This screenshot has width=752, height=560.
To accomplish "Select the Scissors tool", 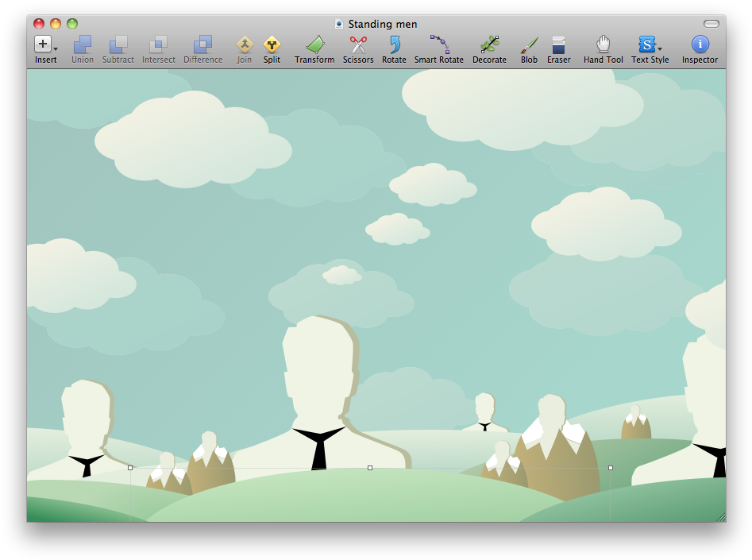I will pos(358,50).
